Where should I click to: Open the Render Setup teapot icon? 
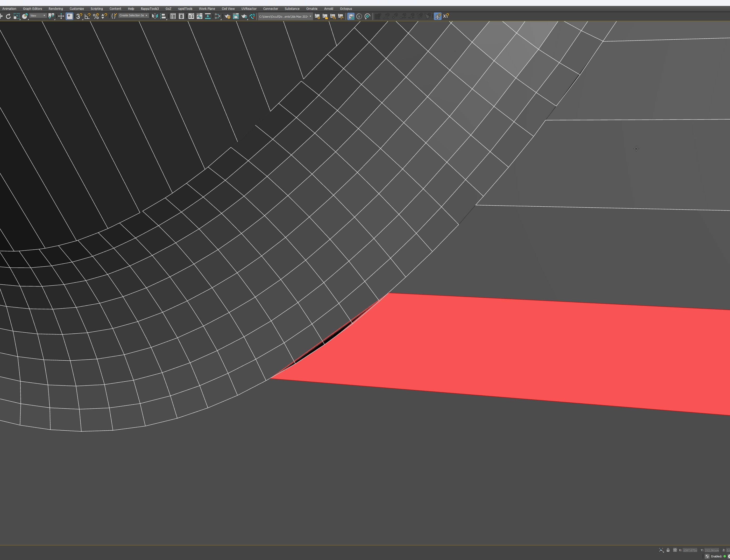click(x=227, y=16)
